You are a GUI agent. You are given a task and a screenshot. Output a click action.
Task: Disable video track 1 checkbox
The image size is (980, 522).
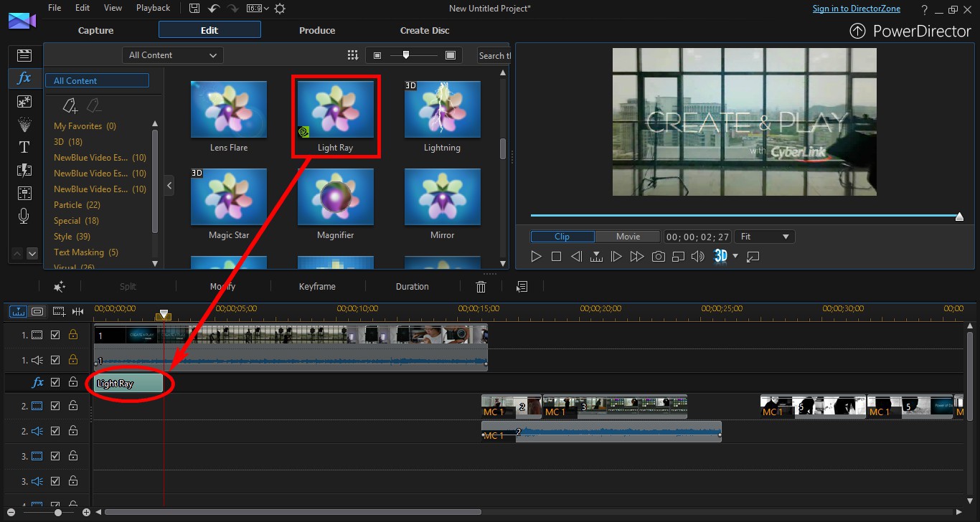tap(55, 335)
